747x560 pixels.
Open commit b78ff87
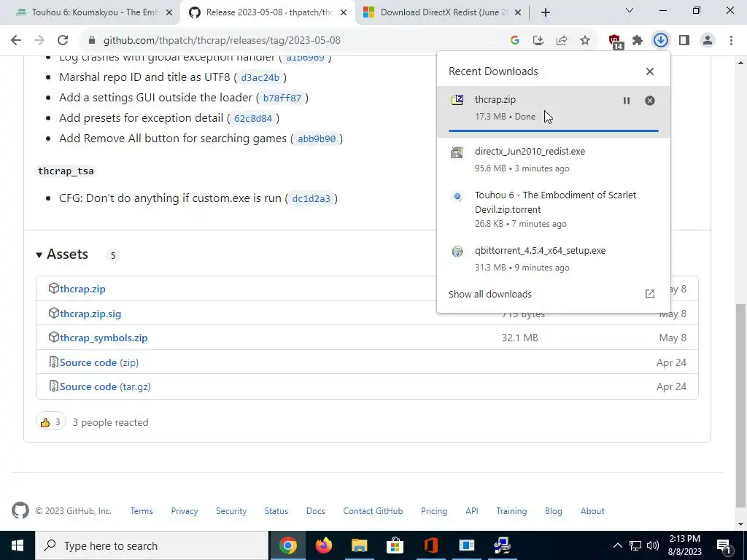click(x=282, y=98)
